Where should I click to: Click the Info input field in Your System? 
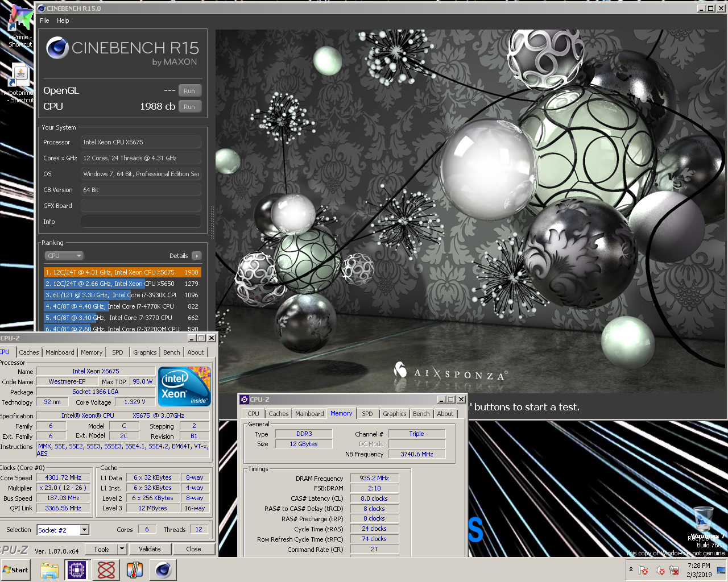point(141,222)
